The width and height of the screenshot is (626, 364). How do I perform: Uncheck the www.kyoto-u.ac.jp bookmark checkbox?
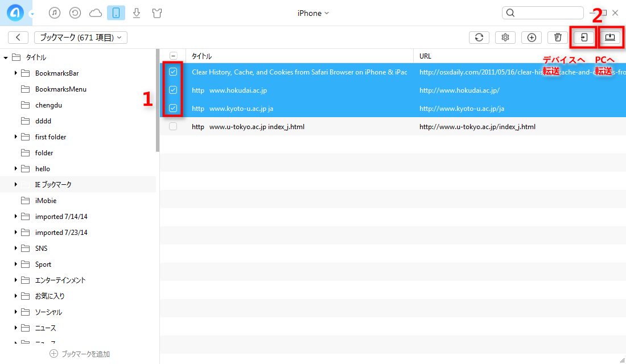[173, 108]
